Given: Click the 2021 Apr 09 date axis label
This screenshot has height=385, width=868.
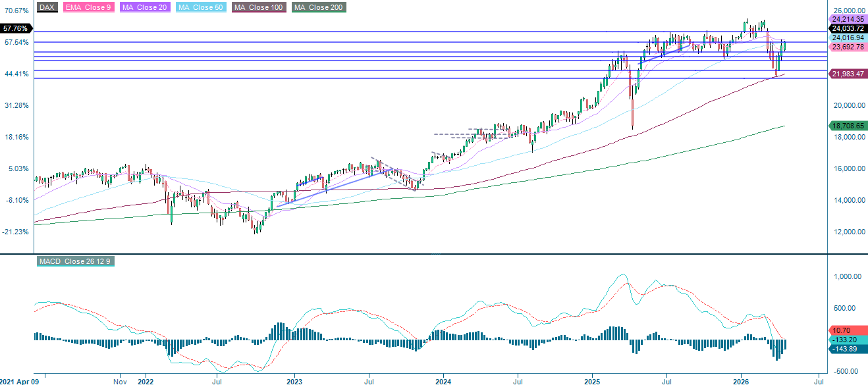Looking at the screenshot, I should (x=20, y=380).
